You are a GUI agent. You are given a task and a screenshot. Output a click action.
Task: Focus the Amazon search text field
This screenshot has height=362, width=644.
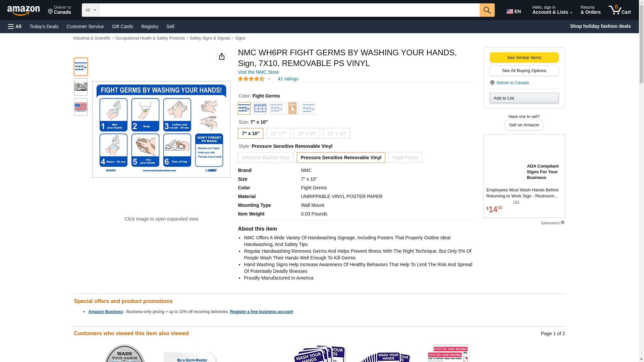pos(289,10)
